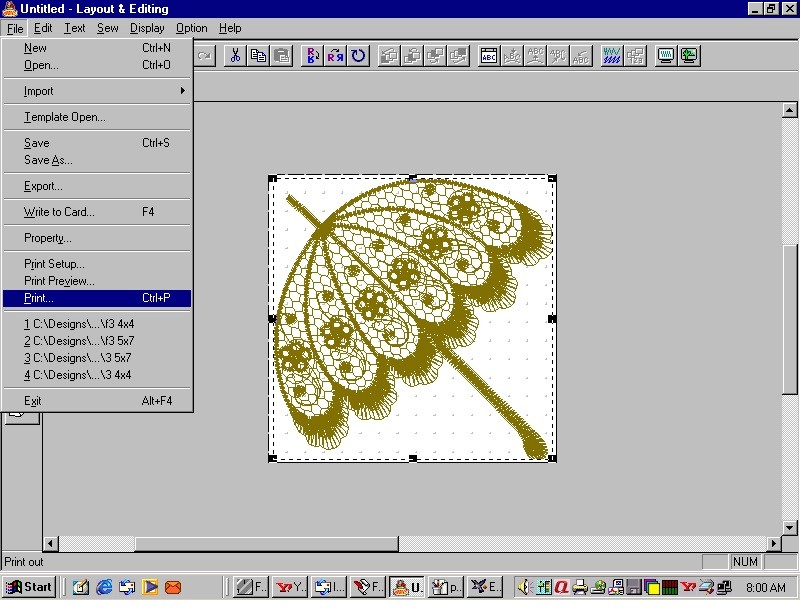Click the monitor stitch Preview icon
The image size is (800, 612).
(666, 56)
